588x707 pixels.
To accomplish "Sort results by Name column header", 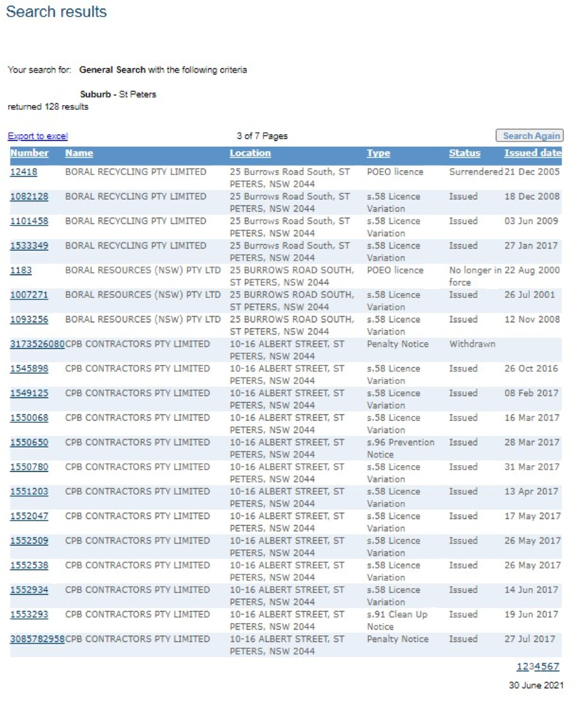I will [79, 153].
